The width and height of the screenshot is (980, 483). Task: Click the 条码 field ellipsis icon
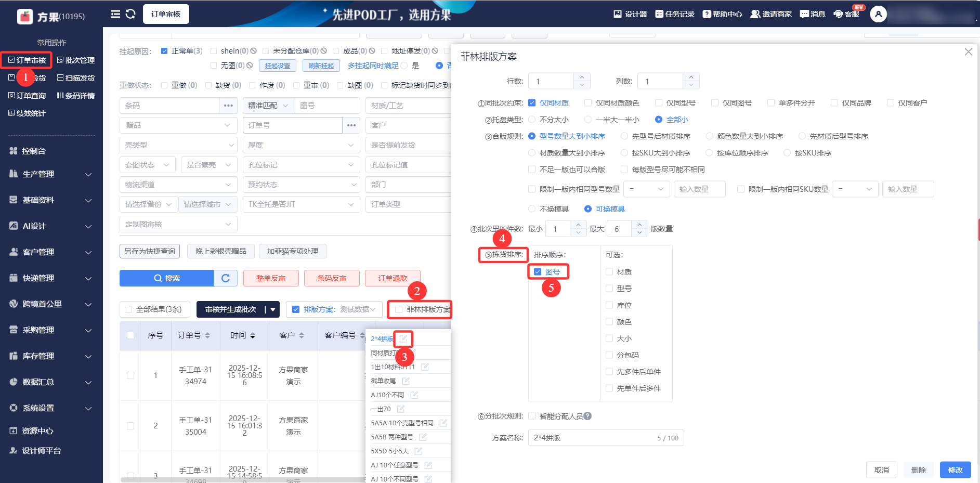pos(228,106)
